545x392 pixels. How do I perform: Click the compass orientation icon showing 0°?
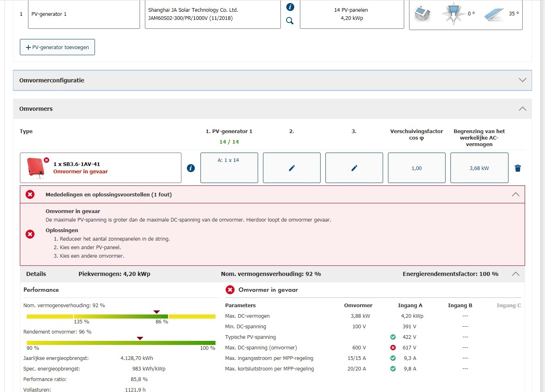pyautogui.click(x=453, y=14)
